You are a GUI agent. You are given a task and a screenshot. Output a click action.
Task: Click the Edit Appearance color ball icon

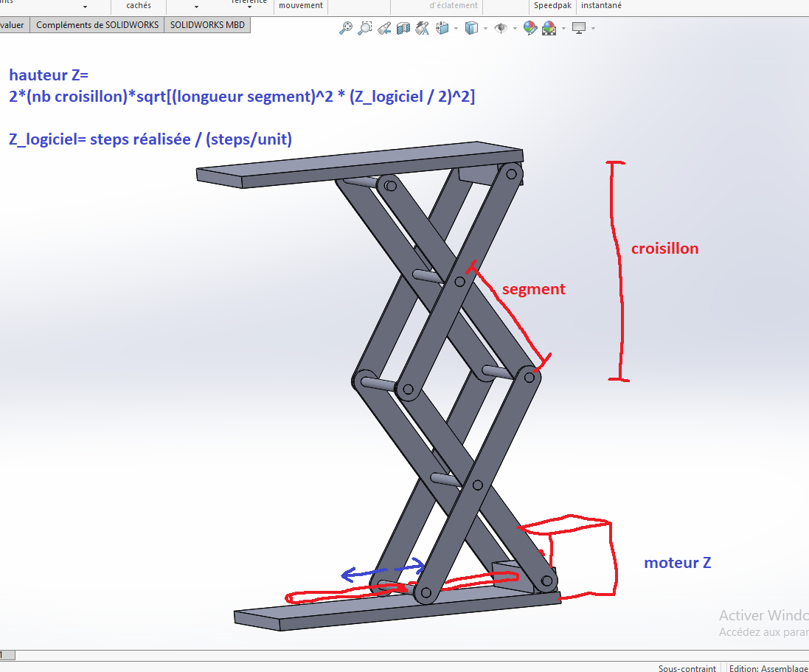(530, 28)
